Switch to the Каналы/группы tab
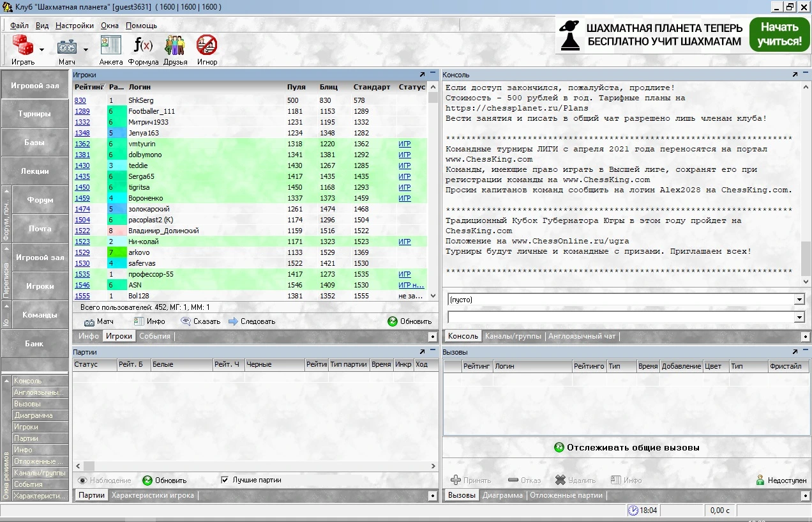Viewport: 812px width, 522px height. [513, 336]
